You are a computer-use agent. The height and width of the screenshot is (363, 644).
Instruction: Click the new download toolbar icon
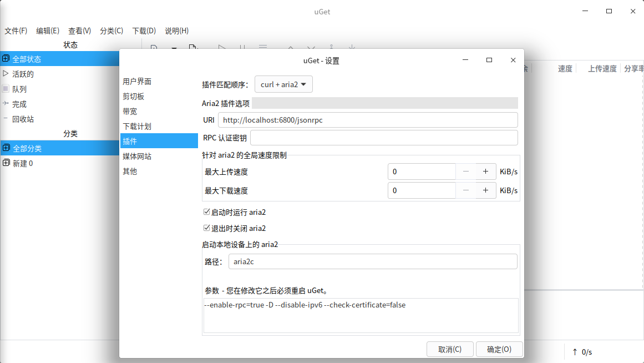pyautogui.click(x=154, y=49)
